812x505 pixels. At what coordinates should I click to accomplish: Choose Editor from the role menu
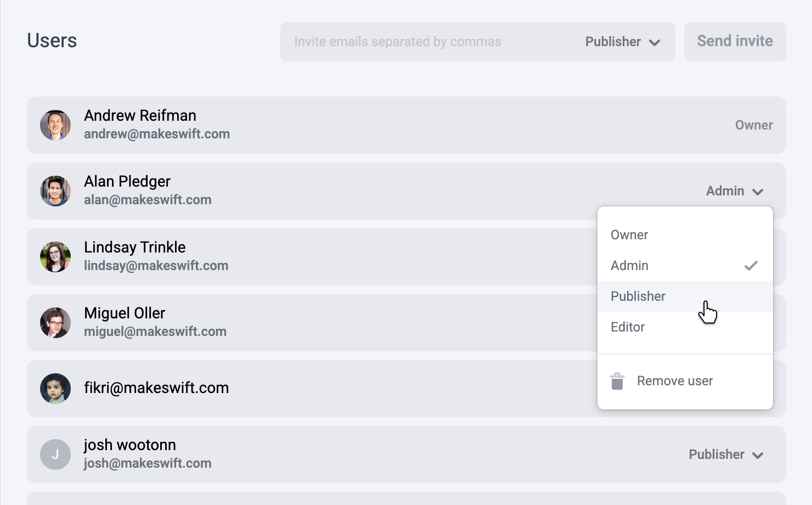click(627, 327)
